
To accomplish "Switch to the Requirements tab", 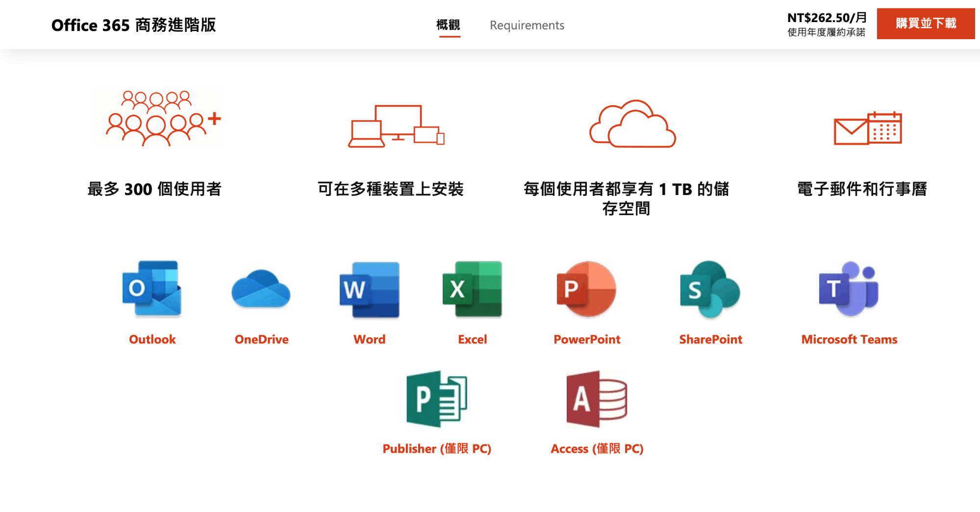I will pos(527,25).
